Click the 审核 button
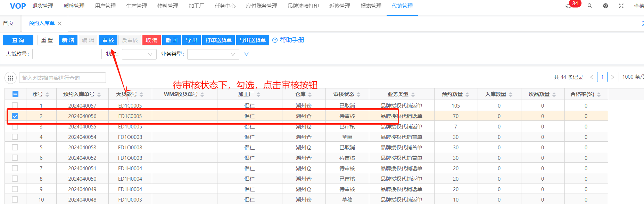644x204 pixels. pyautogui.click(x=108, y=40)
